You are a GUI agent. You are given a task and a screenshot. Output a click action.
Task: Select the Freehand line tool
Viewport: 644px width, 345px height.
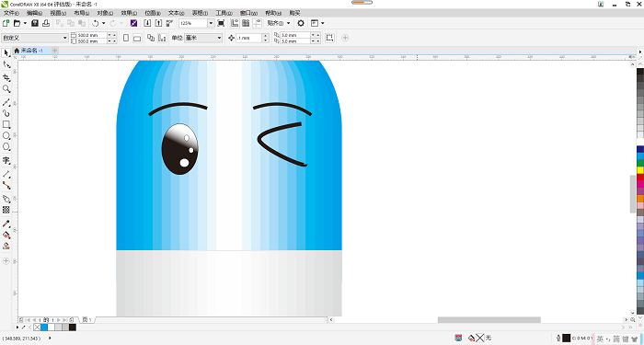pyautogui.click(x=6, y=102)
